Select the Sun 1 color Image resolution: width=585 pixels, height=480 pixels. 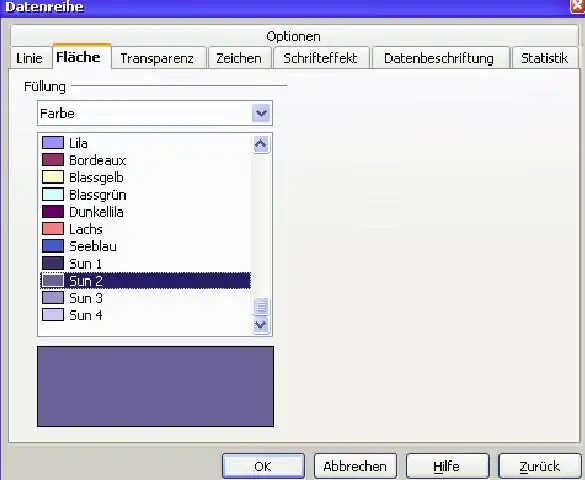coord(146,264)
